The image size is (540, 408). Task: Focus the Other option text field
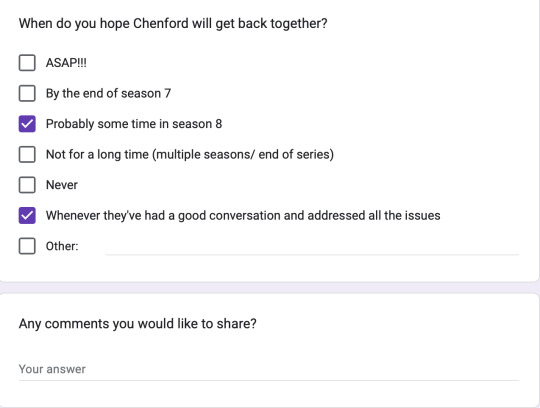(312, 247)
